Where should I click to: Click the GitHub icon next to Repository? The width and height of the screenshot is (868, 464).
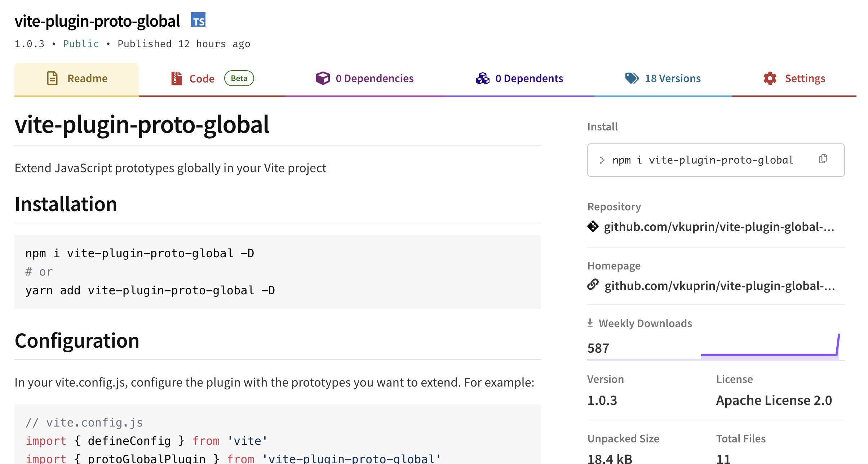point(593,226)
